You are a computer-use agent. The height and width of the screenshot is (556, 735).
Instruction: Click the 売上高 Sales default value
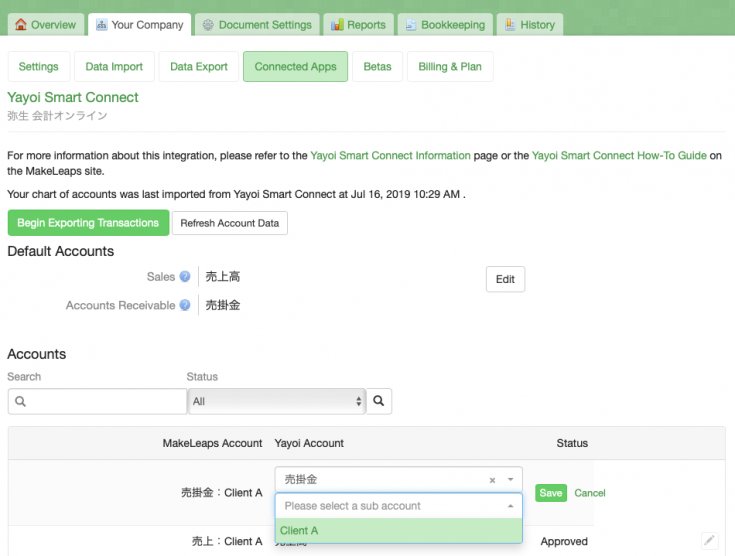(x=223, y=277)
